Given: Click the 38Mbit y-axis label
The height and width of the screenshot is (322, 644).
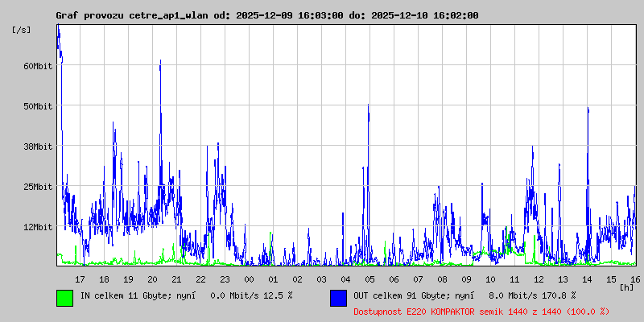Looking at the screenshot, I should pos(38,147).
